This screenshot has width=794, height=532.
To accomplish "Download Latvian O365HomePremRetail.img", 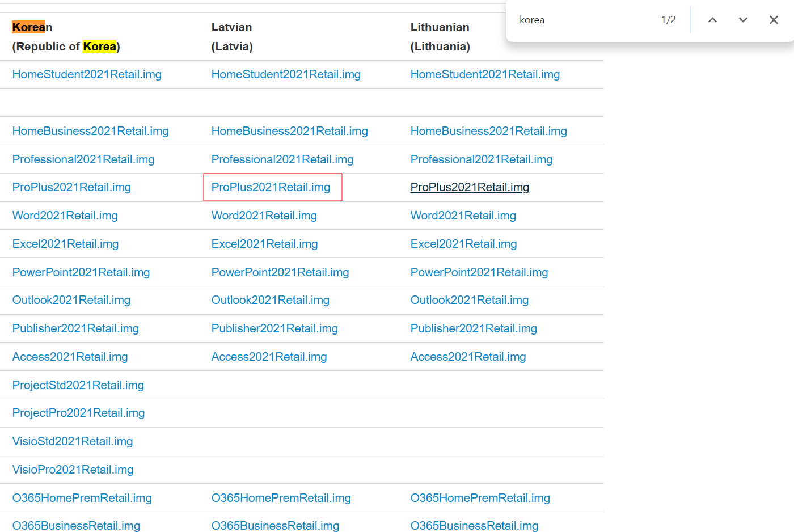I will 281,498.
